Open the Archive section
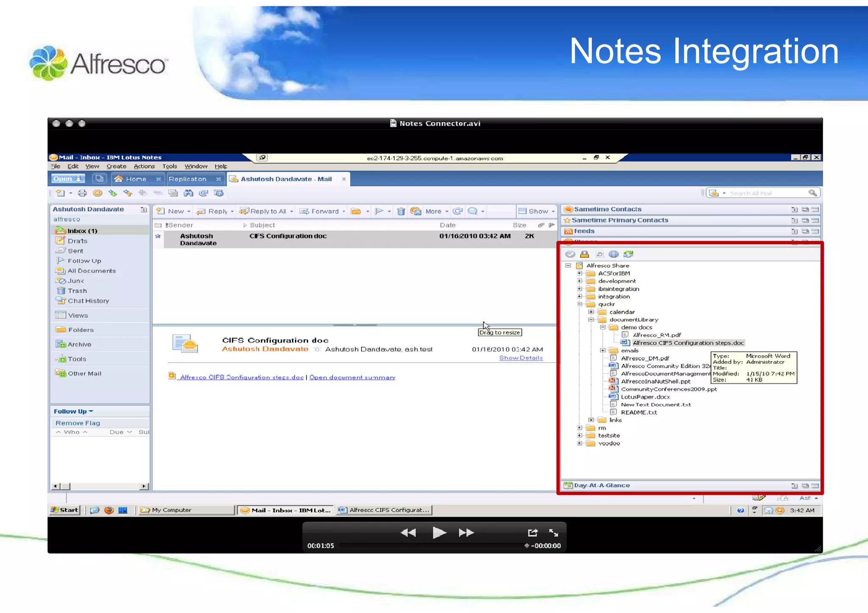Image resolution: width=868 pixels, height=613 pixels. pyautogui.click(x=79, y=344)
